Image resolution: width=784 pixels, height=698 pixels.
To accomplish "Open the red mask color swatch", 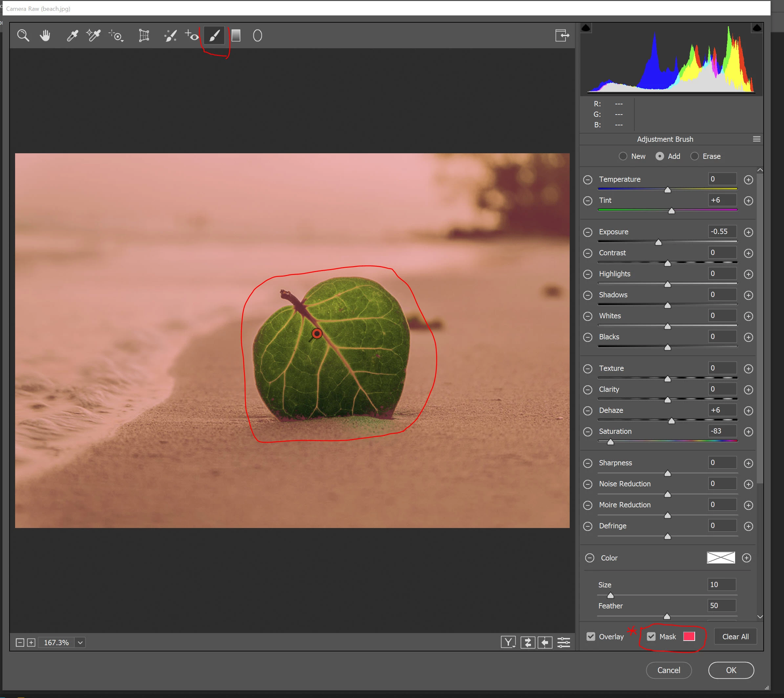I will (x=689, y=637).
